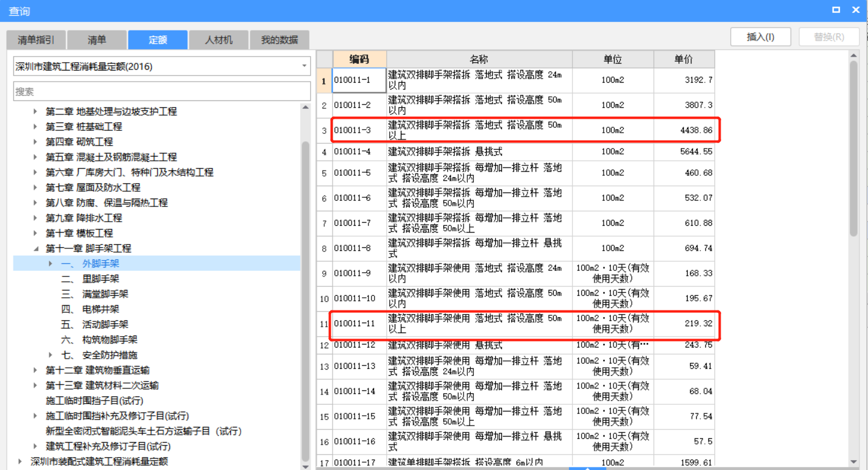Click price cell 694.74
868x470 pixels.
[684, 248]
